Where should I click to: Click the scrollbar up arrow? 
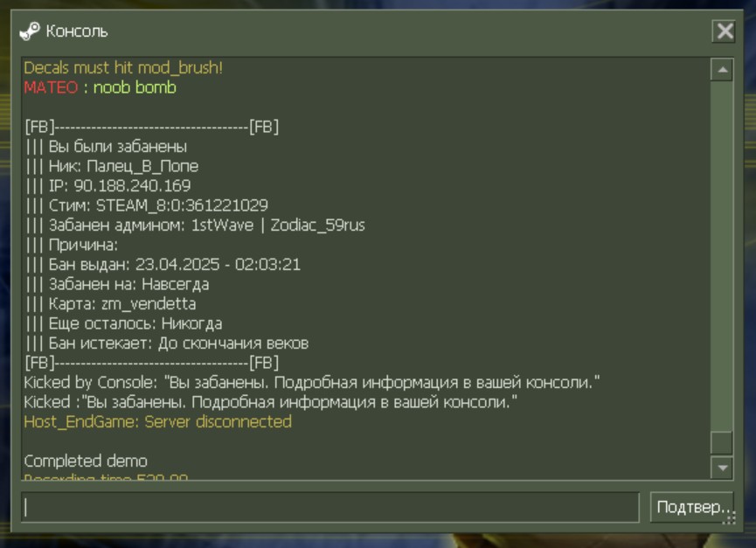click(x=722, y=70)
